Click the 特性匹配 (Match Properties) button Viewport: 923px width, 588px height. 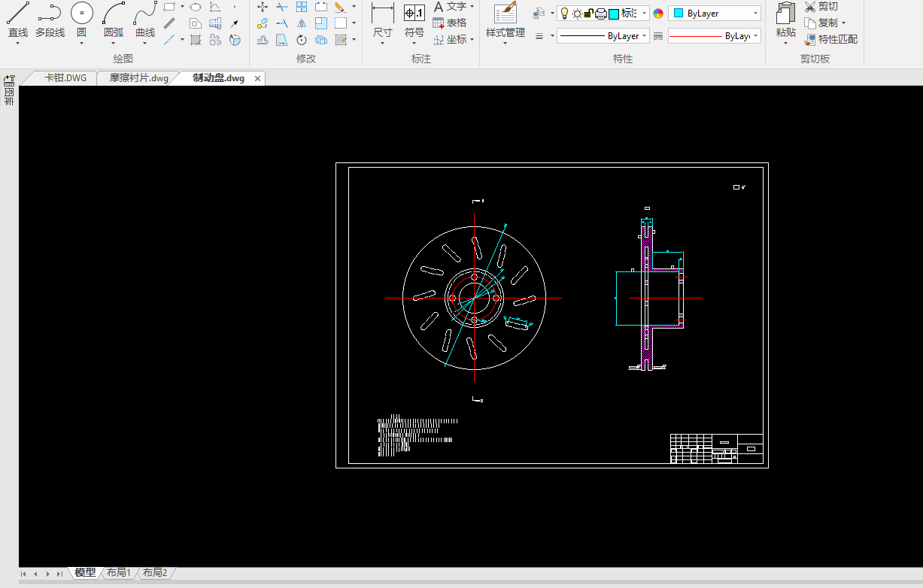click(x=831, y=39)
